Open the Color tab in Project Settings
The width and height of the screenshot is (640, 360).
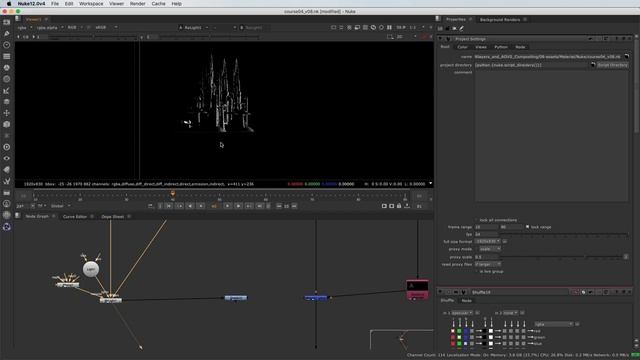coord(462,47)
